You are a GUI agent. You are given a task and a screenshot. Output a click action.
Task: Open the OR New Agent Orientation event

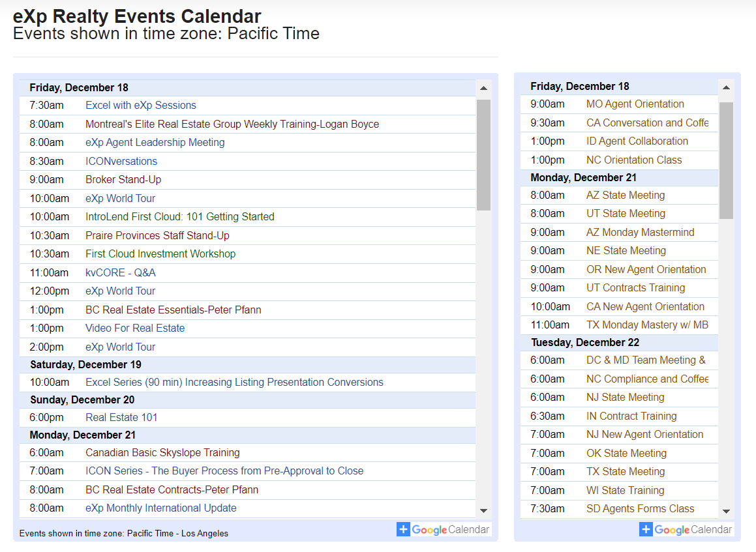point(646,269)
